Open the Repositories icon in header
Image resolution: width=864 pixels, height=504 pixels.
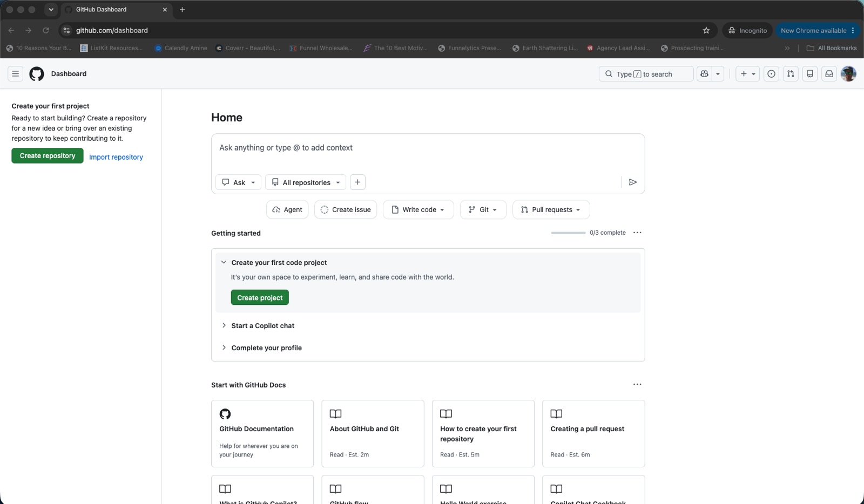tap(810, 74)
